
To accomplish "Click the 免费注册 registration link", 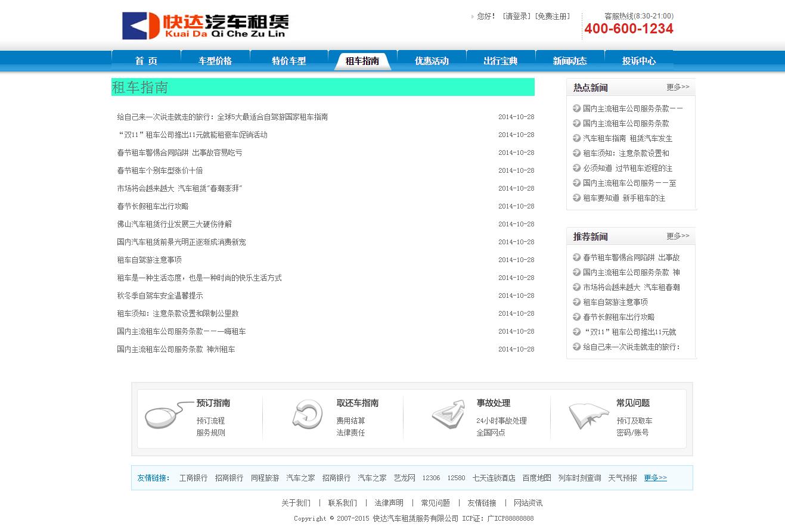I will pos(552,17).
